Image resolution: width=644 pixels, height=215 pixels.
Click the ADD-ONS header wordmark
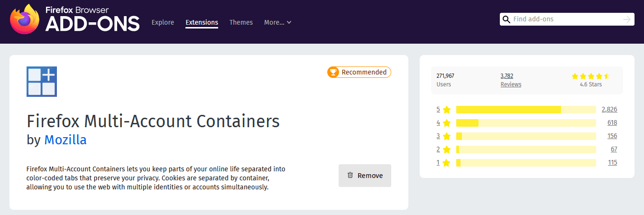(x=93, y=23)
